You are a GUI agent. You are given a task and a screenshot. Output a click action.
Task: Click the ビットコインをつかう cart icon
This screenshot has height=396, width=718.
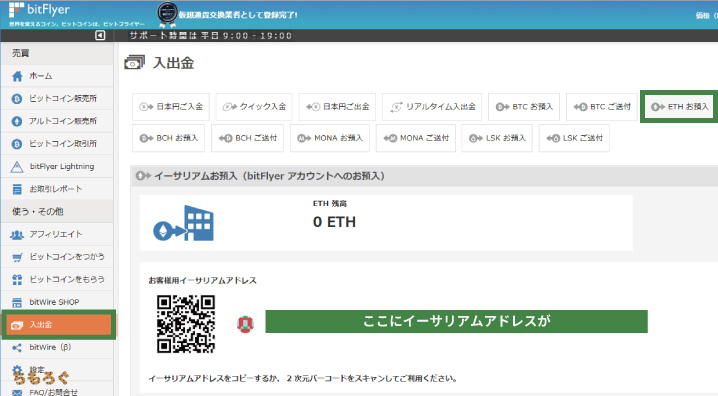click(x=17, y=257)
